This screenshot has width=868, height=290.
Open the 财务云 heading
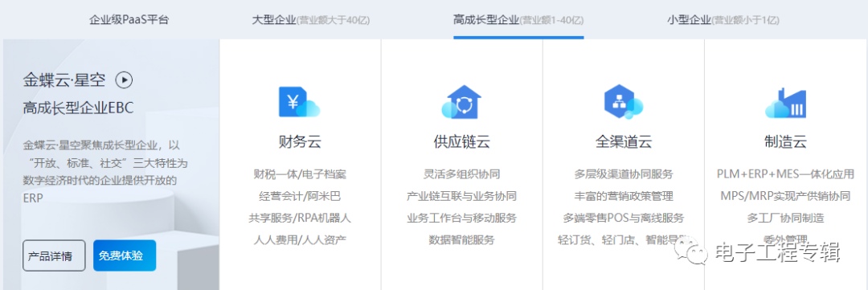tap(300, 141)
